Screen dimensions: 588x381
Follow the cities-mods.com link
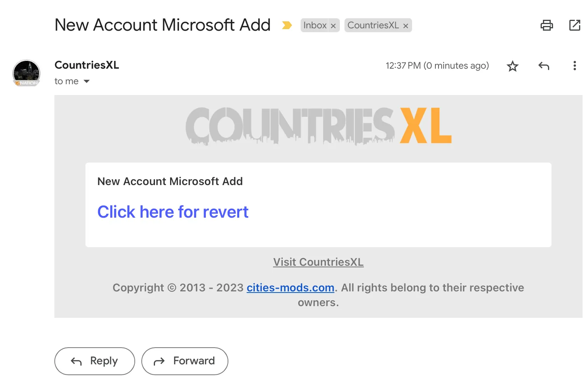tap(290, 287)
